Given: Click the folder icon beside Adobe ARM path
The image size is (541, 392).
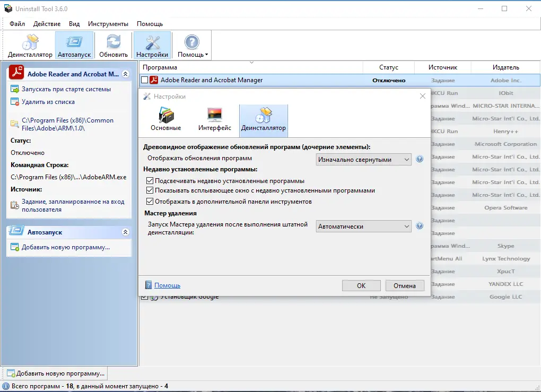Looking at the screenshot, I should pos(14,124).
